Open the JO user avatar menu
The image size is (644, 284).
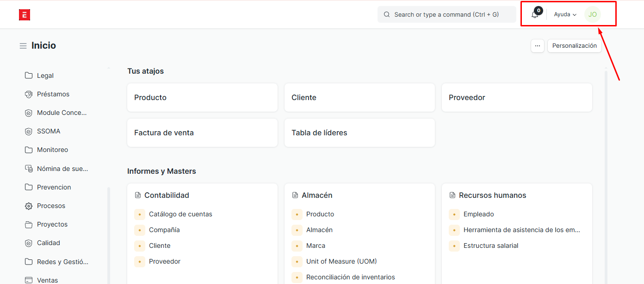(592, 14)
